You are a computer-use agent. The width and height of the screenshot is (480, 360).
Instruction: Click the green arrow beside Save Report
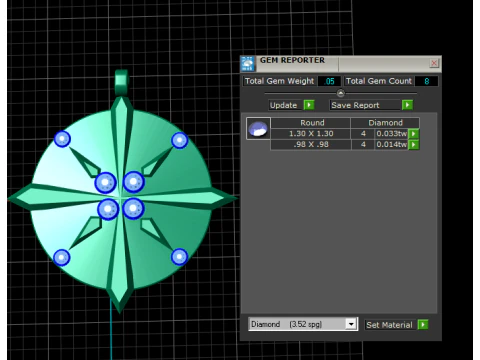407,105
